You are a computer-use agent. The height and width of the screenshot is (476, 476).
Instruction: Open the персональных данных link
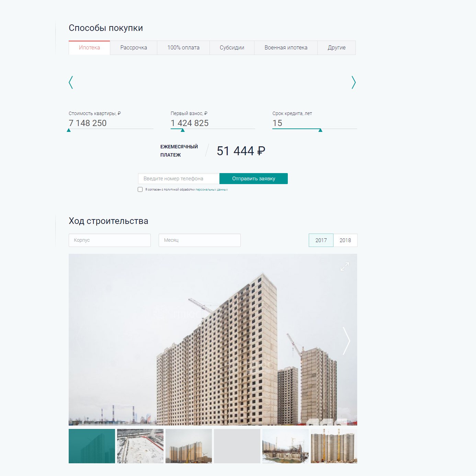point(212,190)
